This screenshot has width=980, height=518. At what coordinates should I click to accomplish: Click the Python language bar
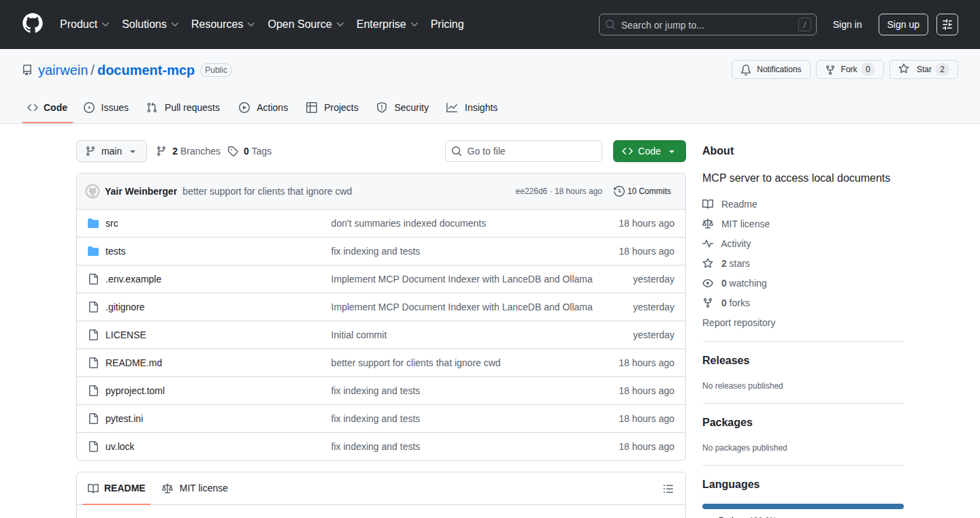(x=803, y=506)
